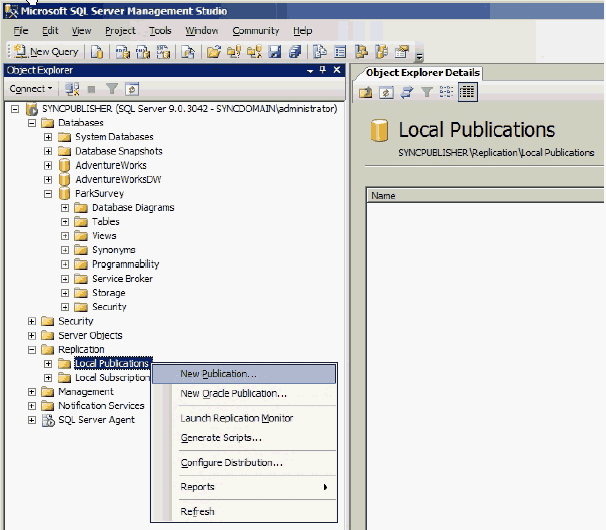Open the Connect dropdown in Object Explorer
Image resolution: width=606 pixels, height=530 pixels.
tap(31, 89)
